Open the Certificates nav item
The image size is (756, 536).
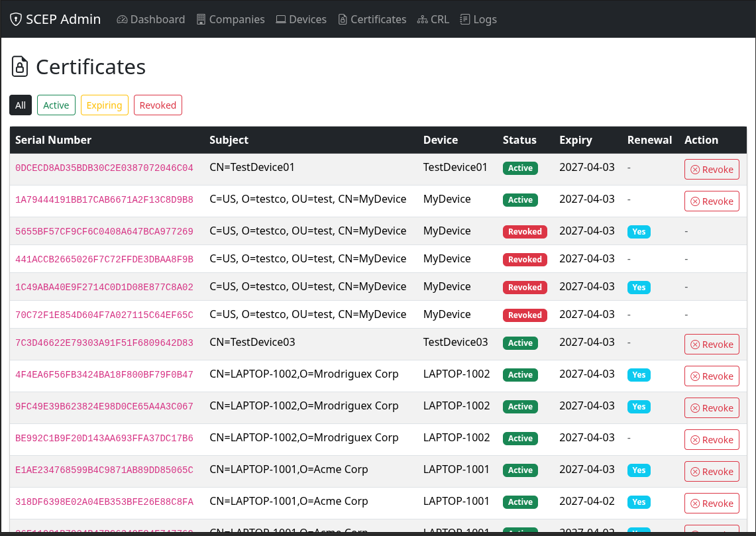point(372,19)
